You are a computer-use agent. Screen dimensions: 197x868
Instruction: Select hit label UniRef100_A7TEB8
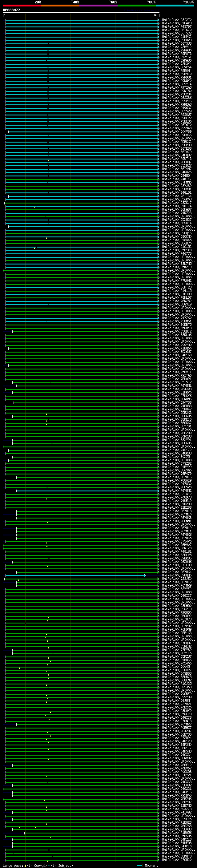(x=177, y=565)
